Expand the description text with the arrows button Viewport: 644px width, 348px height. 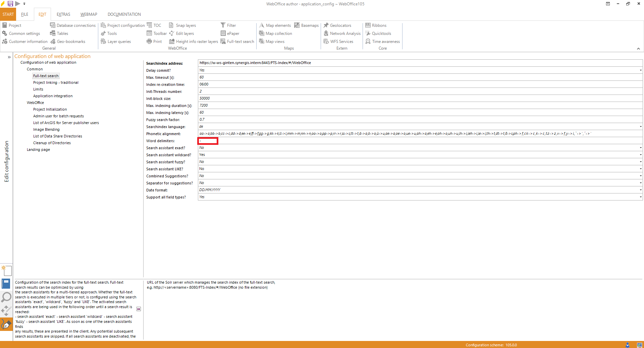pos(138,309)
